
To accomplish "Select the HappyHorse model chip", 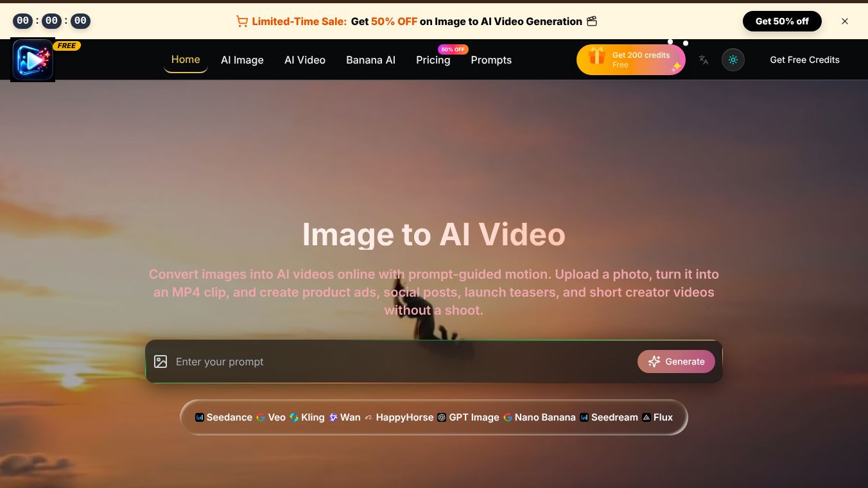I will pyautogui.click(x=399, y=417).
